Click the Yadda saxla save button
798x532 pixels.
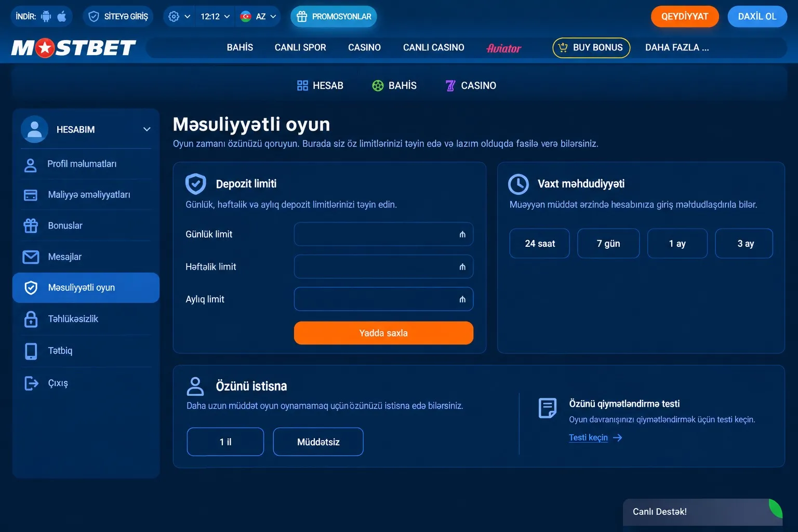point(383,333)
